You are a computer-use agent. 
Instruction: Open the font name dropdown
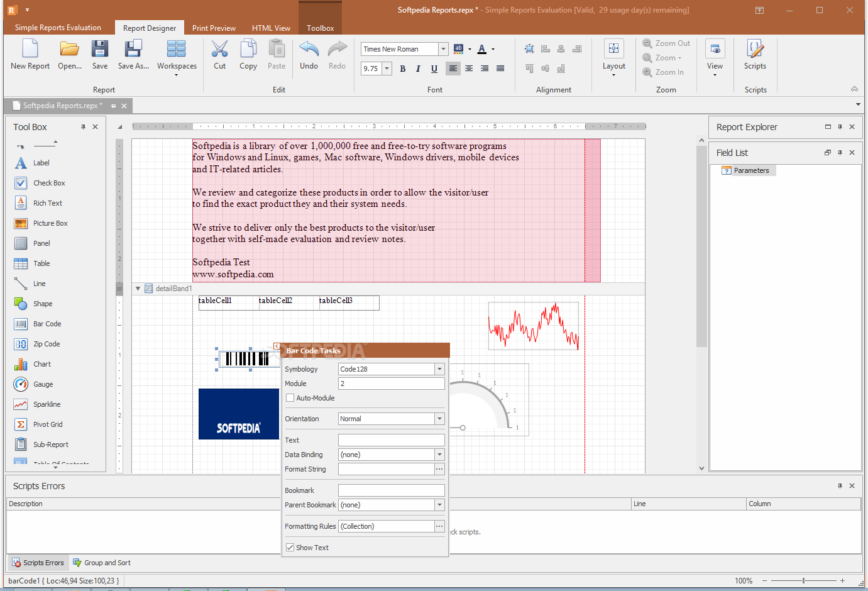click(x=443, y=49)
